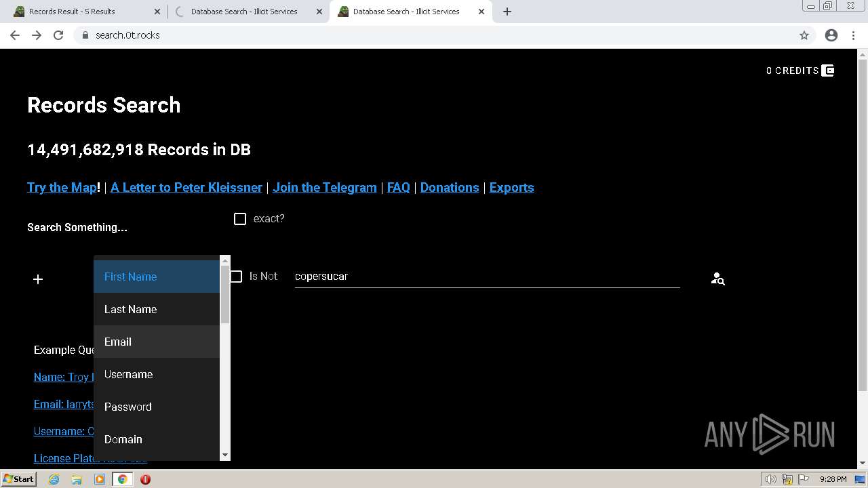This screenshot has width=868, height=488.
Task: Open A Letter to Peter Kleissner link
Action: (x=186, y=188)
